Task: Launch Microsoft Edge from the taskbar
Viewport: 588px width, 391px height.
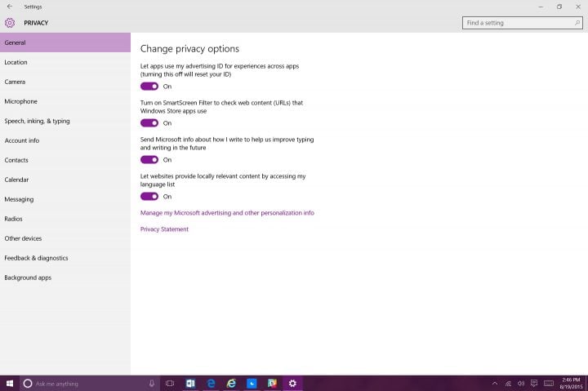Action: tap(212, 383)
